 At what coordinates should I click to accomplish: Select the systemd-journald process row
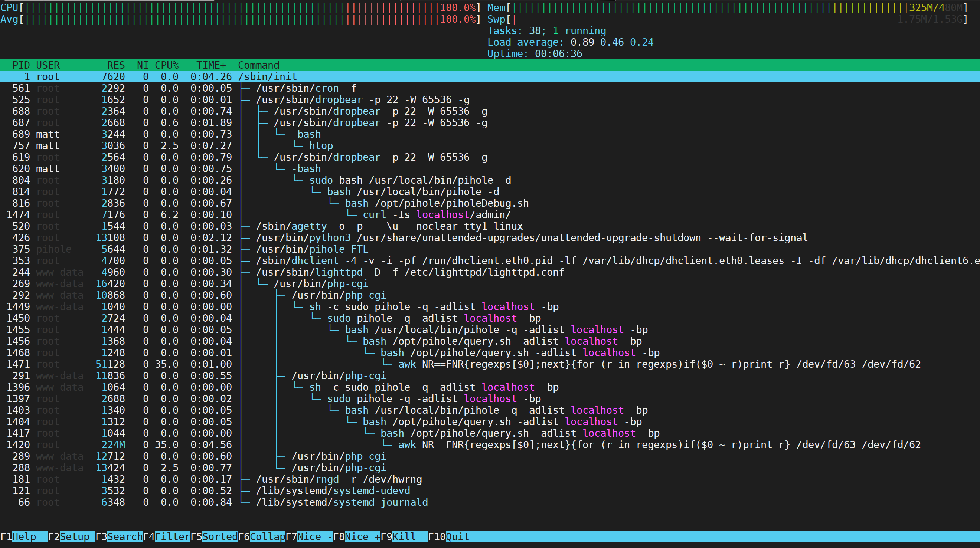(490, 502)
